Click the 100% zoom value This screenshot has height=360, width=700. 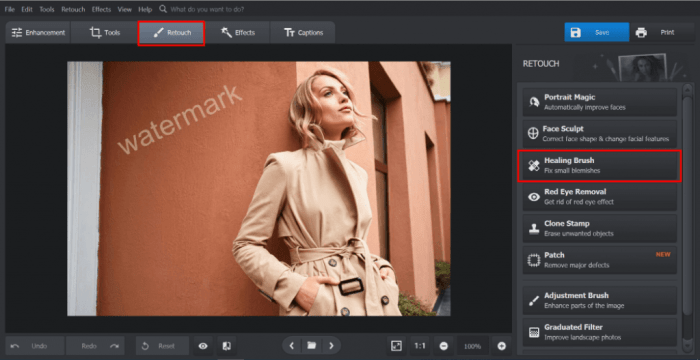click(472, 346)
